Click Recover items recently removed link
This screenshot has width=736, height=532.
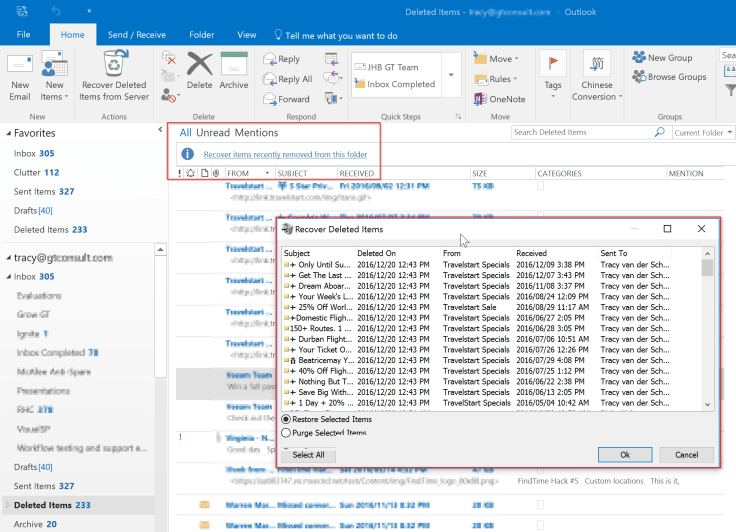coord(285,155)
